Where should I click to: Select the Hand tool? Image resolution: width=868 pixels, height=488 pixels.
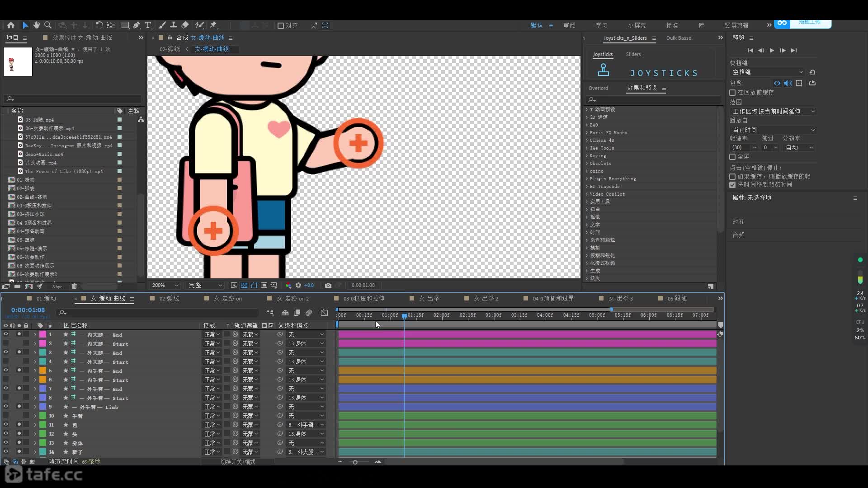pyautogui.click(x=36, y=25)
